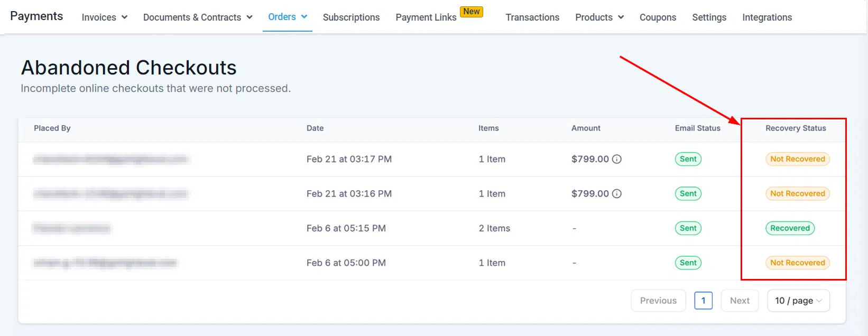
Task: Click the Amount column header
Action: 586,128
